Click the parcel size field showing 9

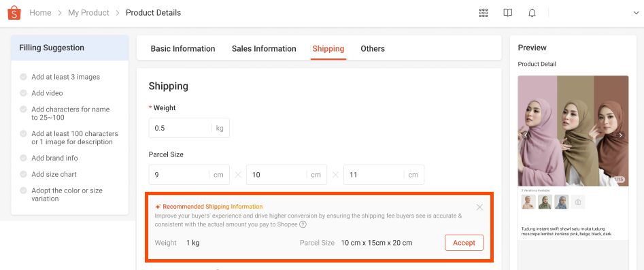pyautogui.click(x=189, y=175)
